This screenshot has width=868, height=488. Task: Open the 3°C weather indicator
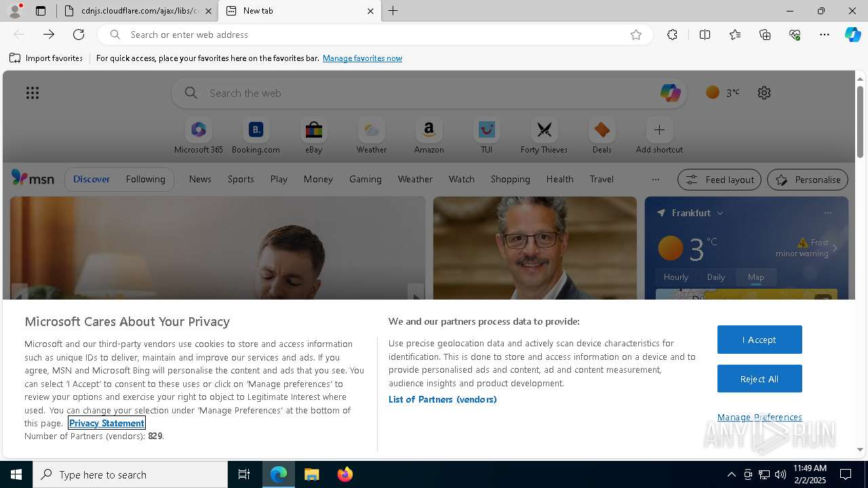click(x=723, y=93)
